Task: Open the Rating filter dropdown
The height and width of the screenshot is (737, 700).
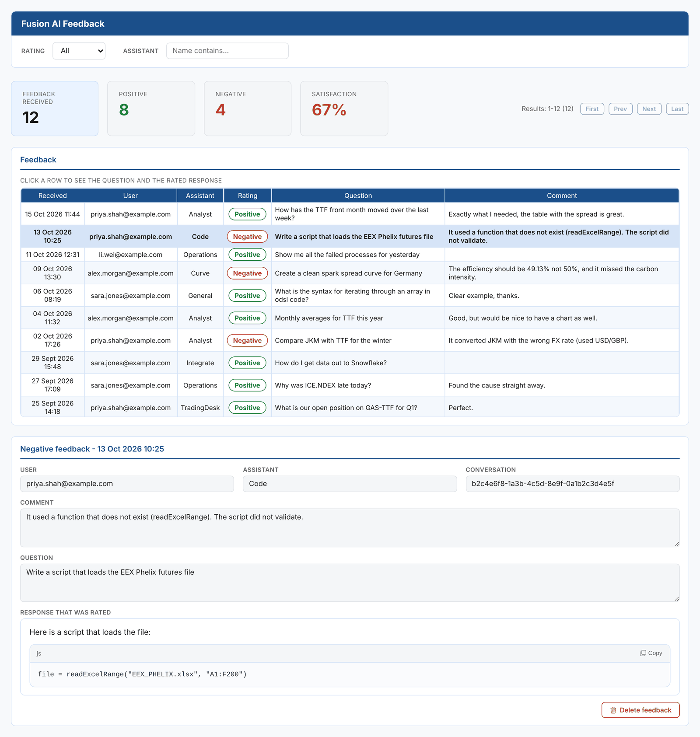Action: [79, 51]
